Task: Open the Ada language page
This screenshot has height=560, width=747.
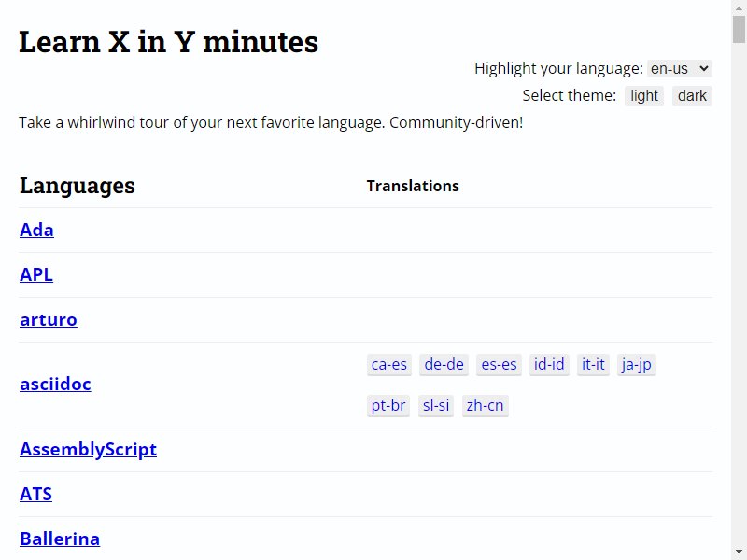Action: tap(36, 230)
